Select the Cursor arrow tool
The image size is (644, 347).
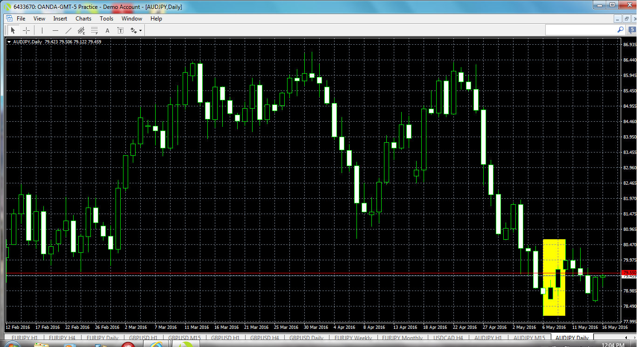(13, 30)
